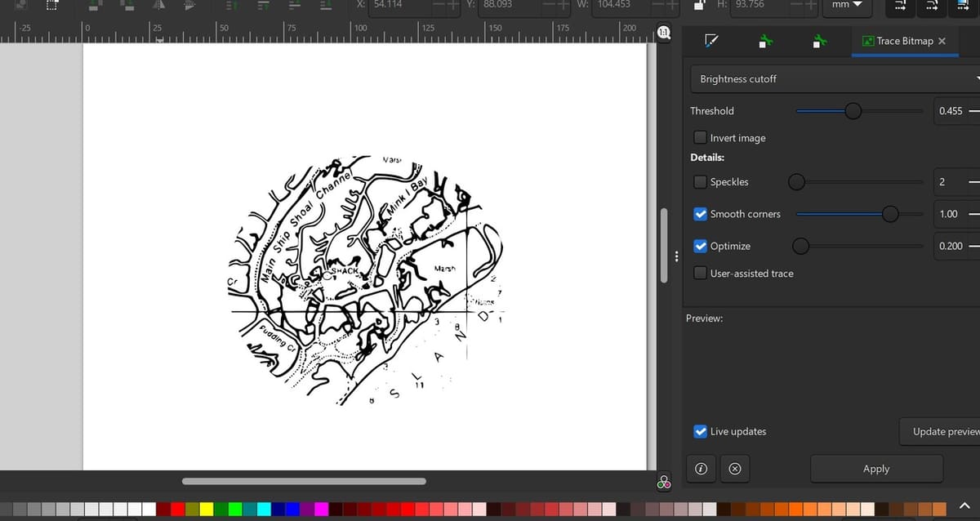Switch to the Trace Bitmap tab

(904, 40)
